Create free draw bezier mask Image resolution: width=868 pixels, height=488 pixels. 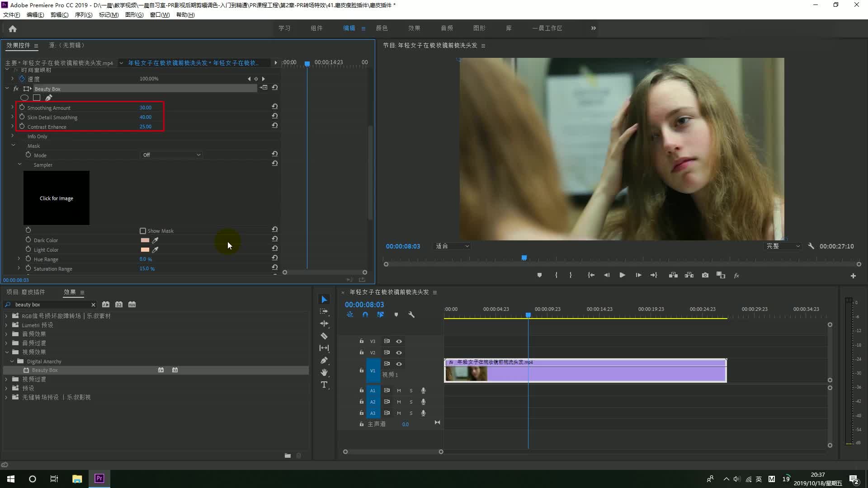coord(49,98)
